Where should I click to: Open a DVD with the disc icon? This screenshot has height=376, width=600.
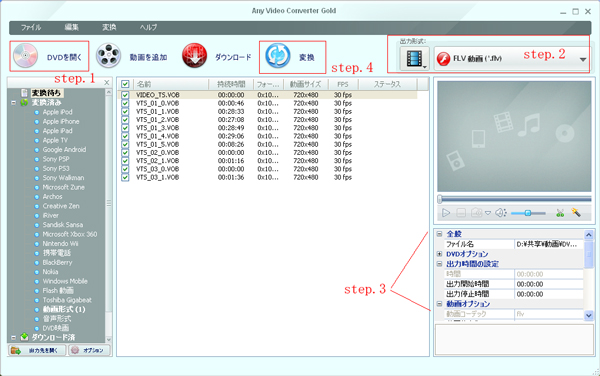point(25,56)
